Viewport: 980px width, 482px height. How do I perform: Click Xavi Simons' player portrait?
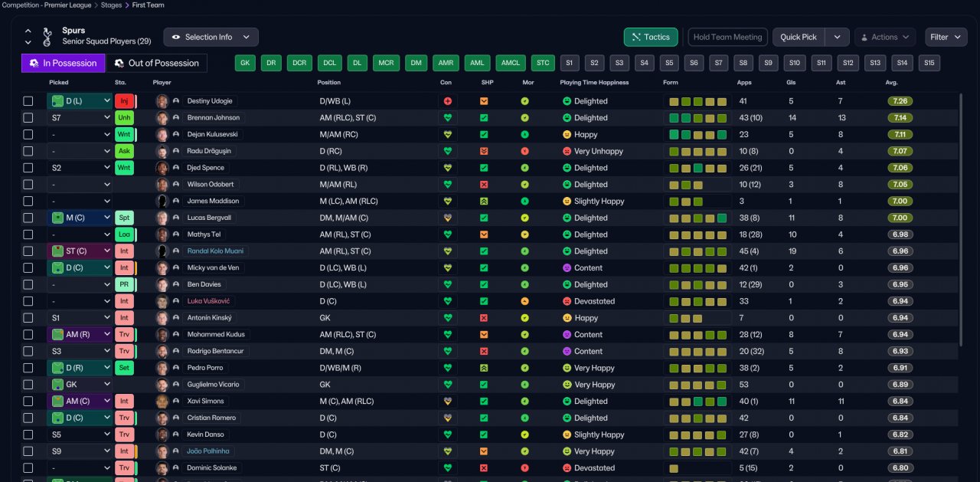162,402
